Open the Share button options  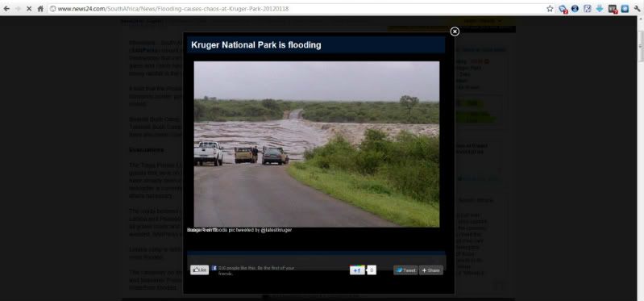[431, 270]
